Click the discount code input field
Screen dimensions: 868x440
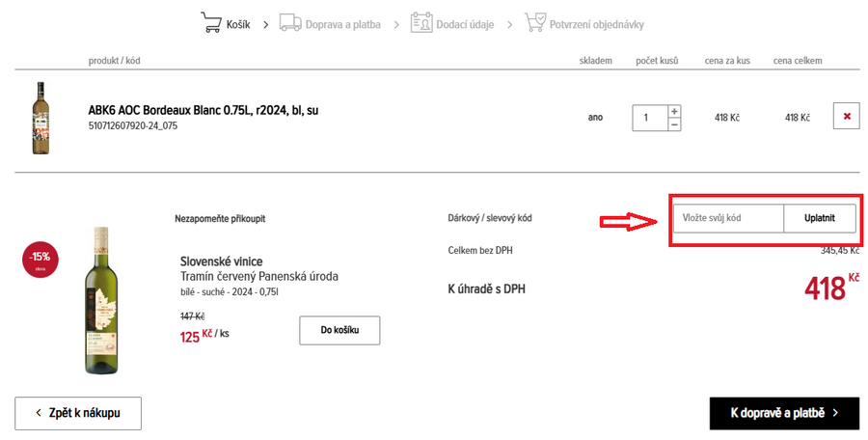[x=727, y=218]
